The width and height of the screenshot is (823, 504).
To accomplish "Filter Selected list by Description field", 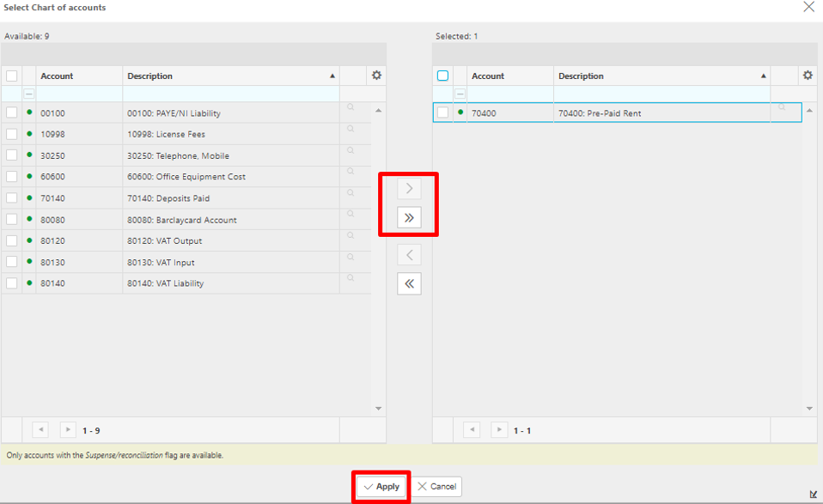I will point(662,94).
